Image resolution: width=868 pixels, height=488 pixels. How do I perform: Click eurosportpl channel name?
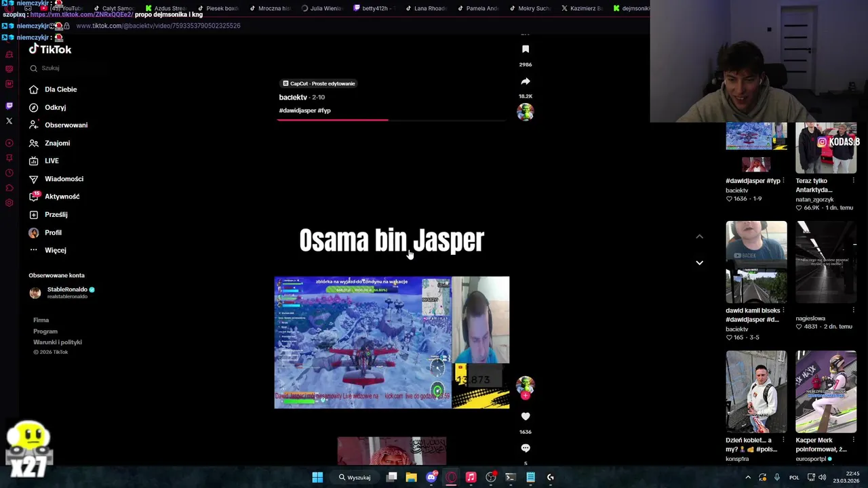(x=811, y=459)
